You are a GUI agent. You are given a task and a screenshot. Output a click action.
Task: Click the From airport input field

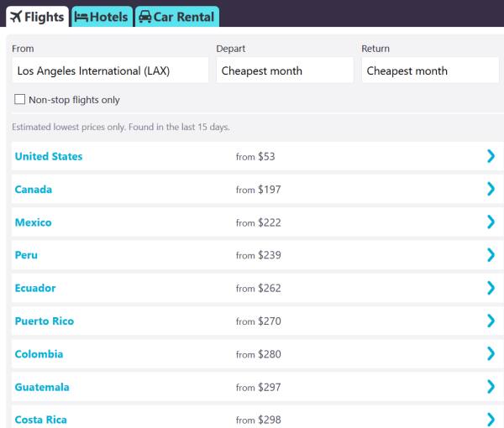tap(110, 70)
